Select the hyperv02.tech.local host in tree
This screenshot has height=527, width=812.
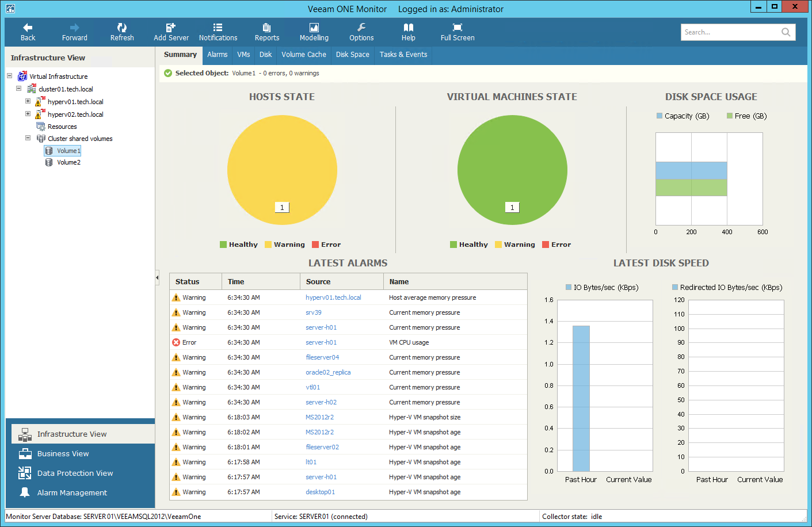pos(75,114)
